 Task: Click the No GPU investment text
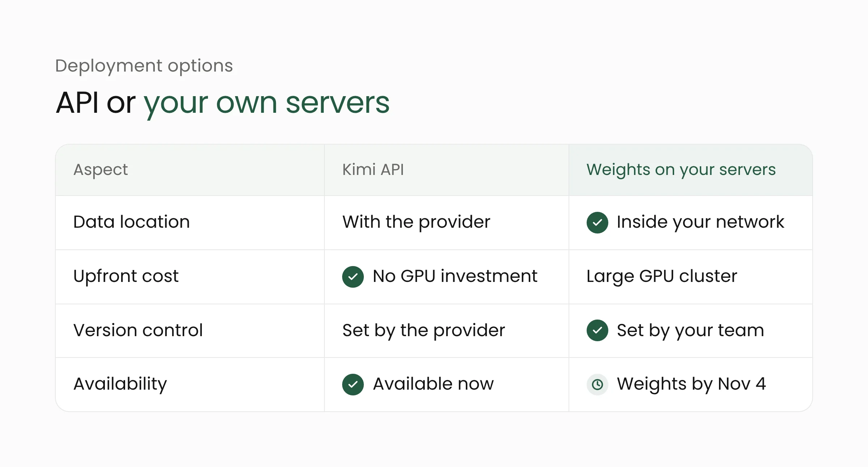click(x=455, y=276)
